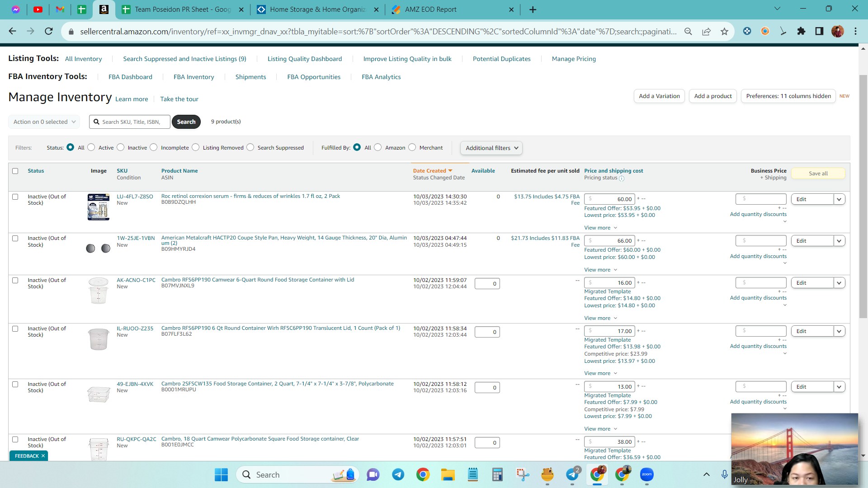Click the Save all button
868x488 pixels.
818,174
